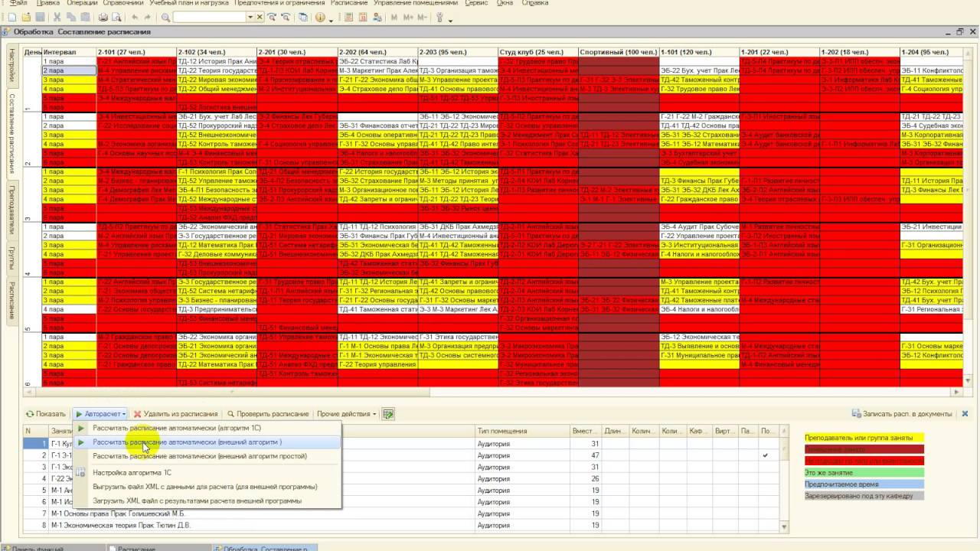The width and height of the screenshot is (980, 551).
Task: Click the toolbar search input field
Action: 209,17
